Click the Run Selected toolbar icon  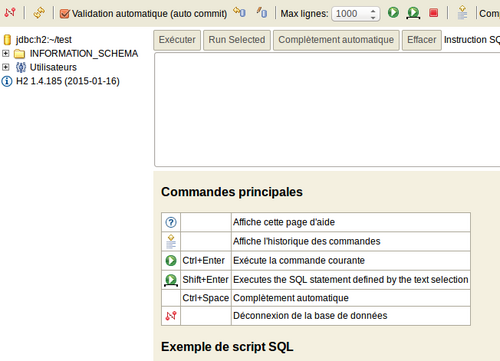click(x=413, y=13)
